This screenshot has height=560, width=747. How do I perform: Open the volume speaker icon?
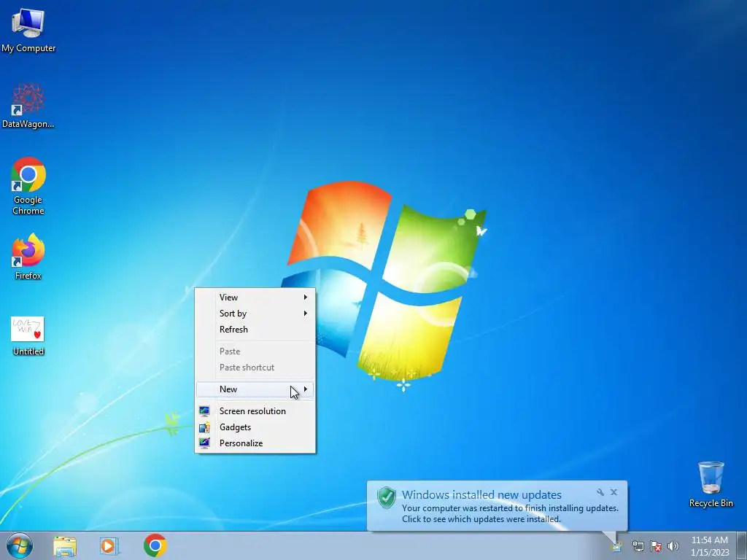(673, 546)
